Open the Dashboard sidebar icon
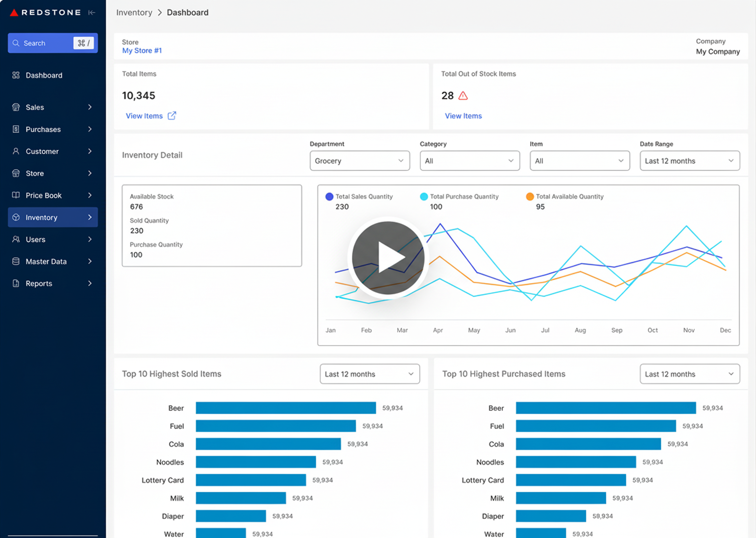Screen dimensions: 756x538 click(x=15, y=75)
